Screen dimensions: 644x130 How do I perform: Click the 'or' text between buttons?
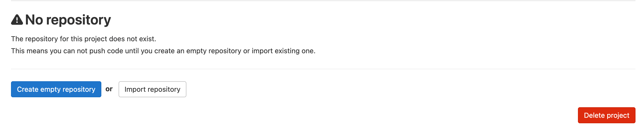pos(109,89)
